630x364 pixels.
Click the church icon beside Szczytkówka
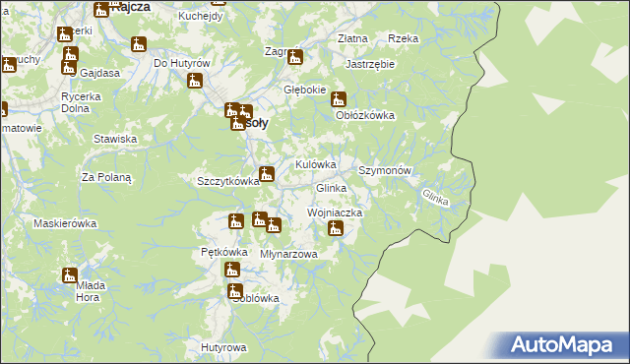pyautogui.click(x=267, y=174)
